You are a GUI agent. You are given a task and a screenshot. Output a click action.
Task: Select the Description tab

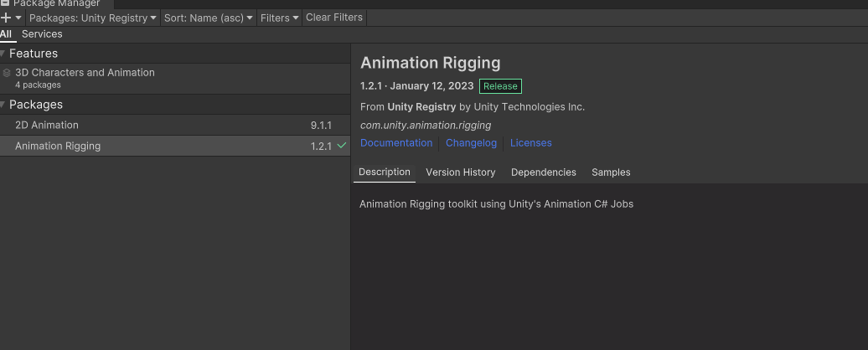(385, 172)
